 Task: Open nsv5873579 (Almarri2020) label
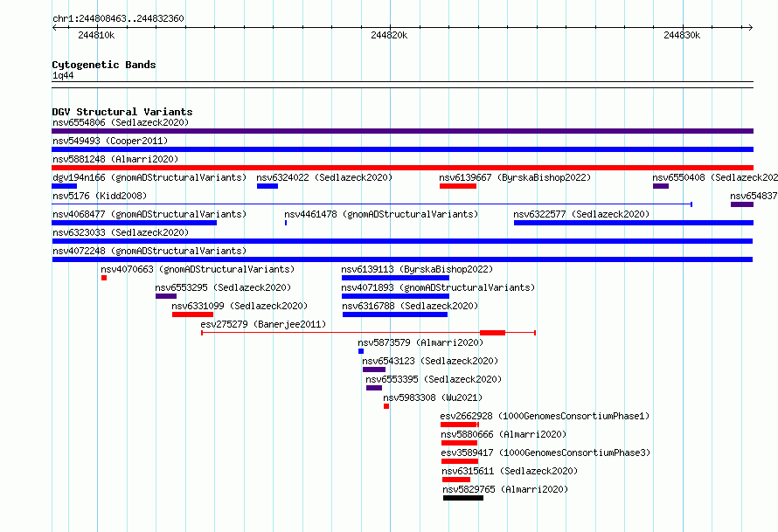[420, 342]
